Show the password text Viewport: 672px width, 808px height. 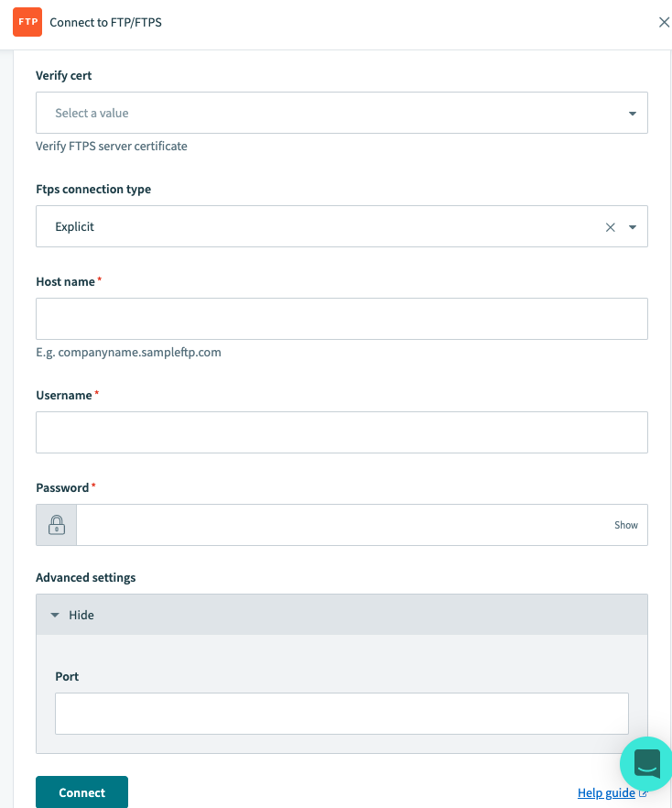coord(626,525)
